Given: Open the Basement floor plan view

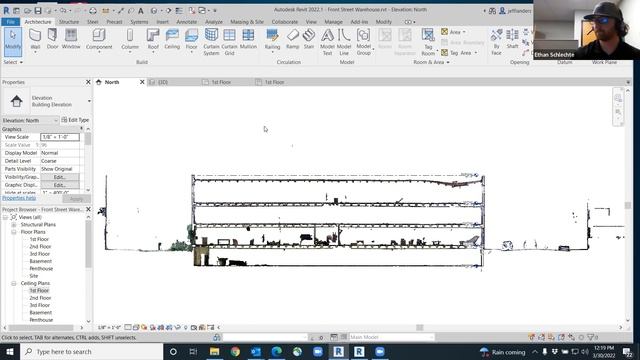Looking at the screenshot, I should 40,261.
